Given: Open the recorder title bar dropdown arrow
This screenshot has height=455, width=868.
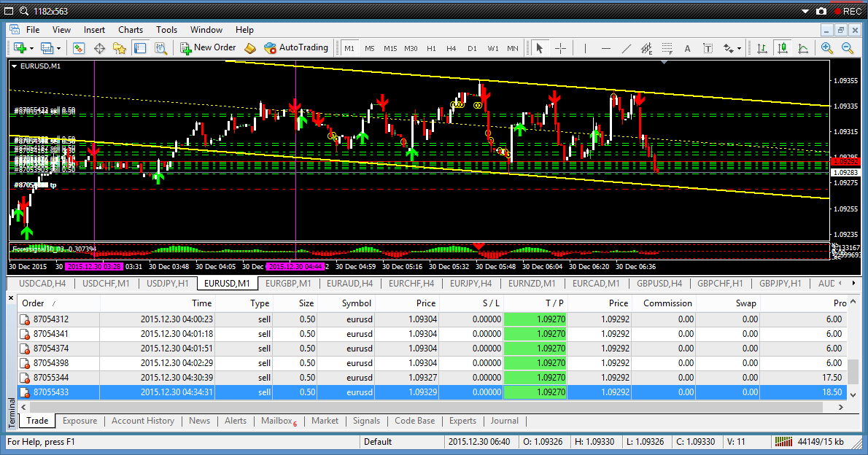Looking at the screenshot, I should pyautogui.click(x=805, y=12).
